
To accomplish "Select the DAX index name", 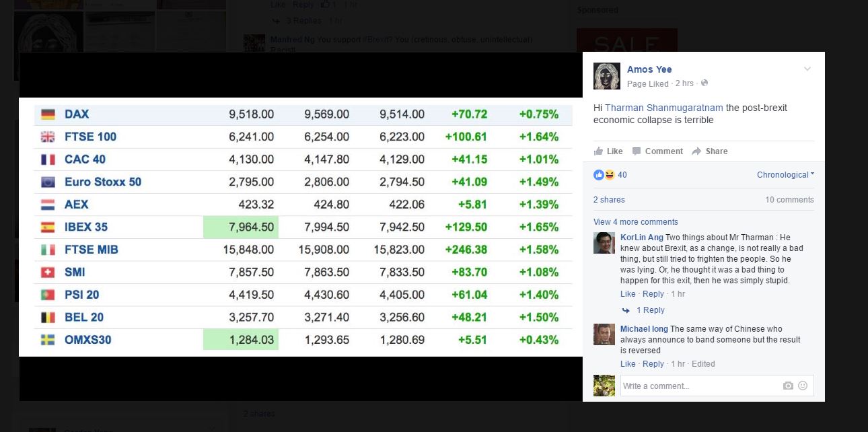I will (77, 114).
